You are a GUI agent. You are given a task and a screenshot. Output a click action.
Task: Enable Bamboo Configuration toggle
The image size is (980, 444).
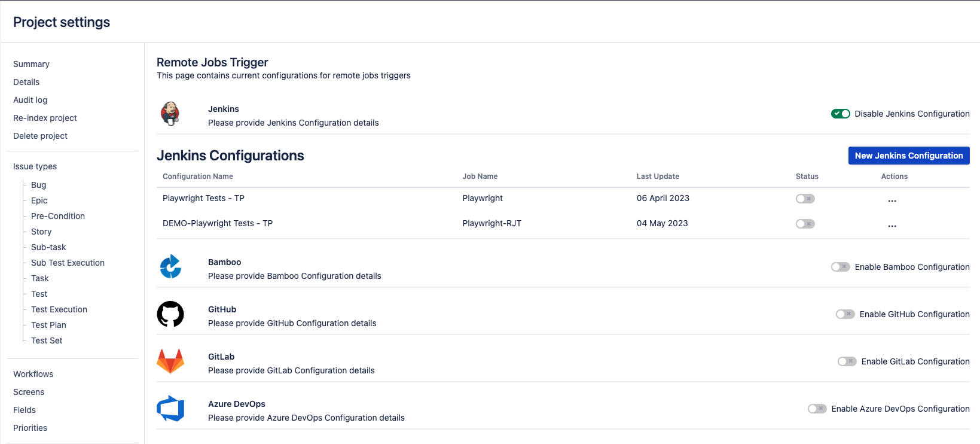841,267
